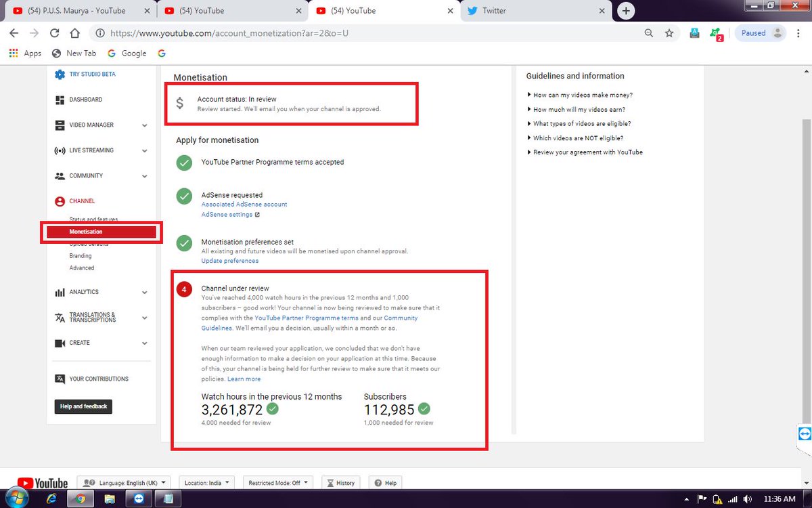Expand Which videos are NOT eligible?
Screen dimensions: 812x508
[x=575, y=138]
